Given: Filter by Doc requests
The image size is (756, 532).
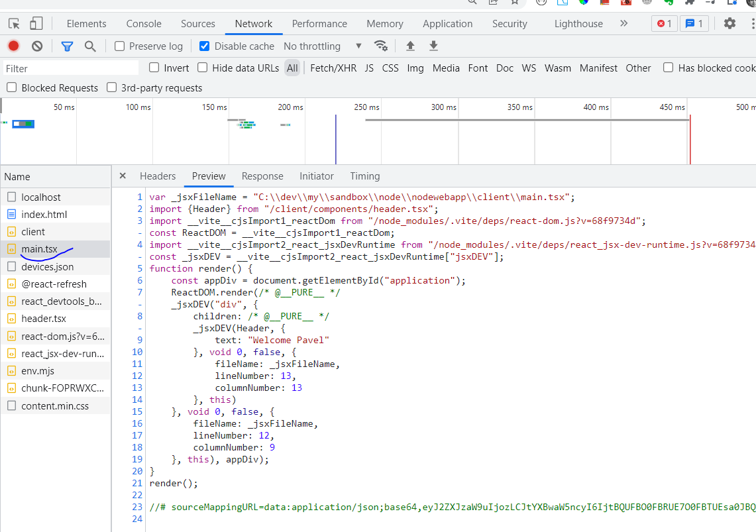Looking at the screenshot, I should (x=505, y=68).
